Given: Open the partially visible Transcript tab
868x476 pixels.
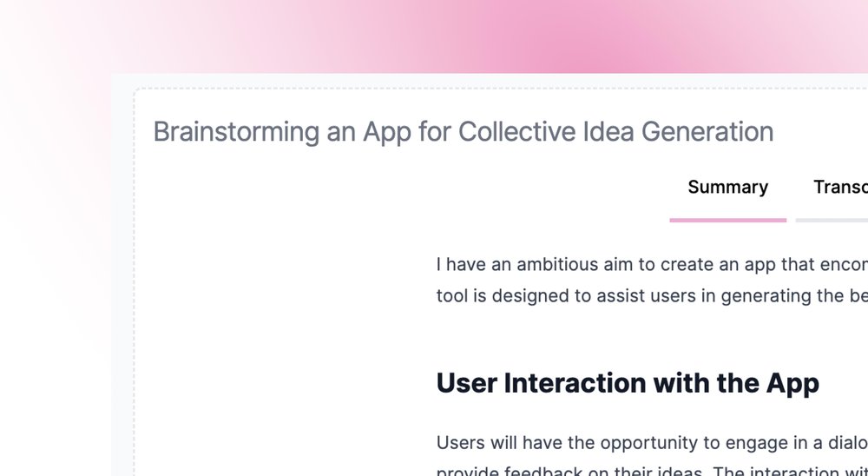Looking at the screenshot, I should 840,188.
